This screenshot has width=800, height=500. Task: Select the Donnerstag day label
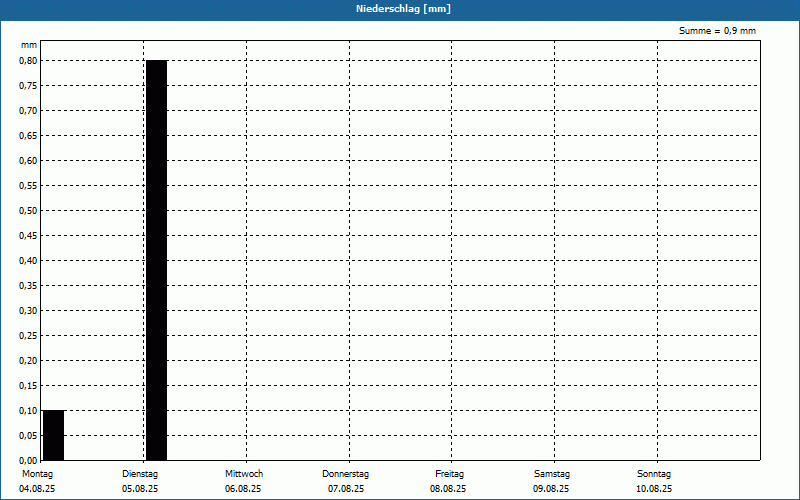[x=345, y=474]
